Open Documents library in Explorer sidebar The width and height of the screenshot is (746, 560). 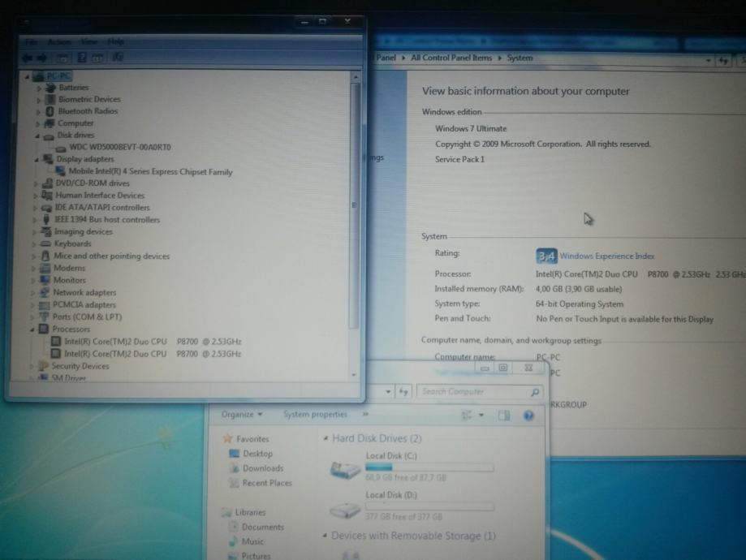[263, 528]
